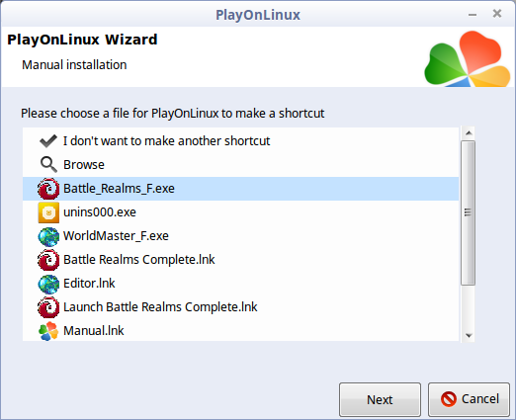Click the Battle_Realms_F.exe red dragon icon
The width and height of the screenshot is (516, 420).
pos(48,189)
